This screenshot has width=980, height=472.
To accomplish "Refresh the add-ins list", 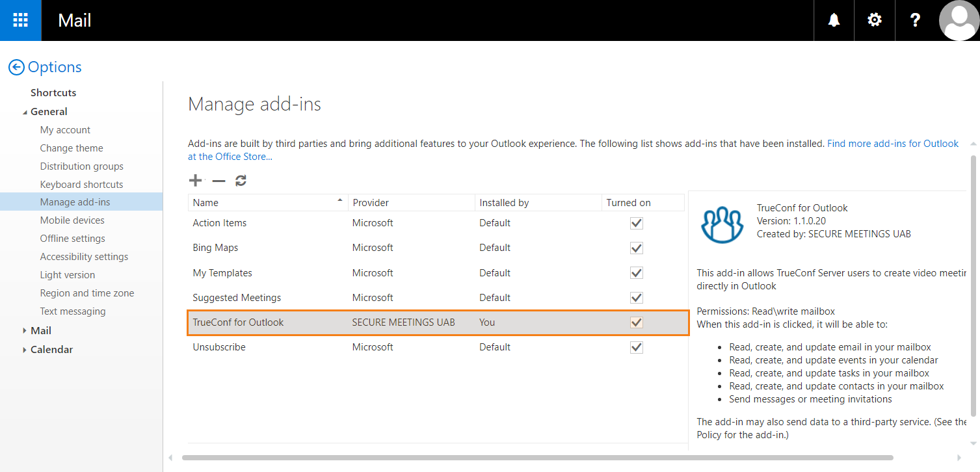I will (x=241, y=181).
